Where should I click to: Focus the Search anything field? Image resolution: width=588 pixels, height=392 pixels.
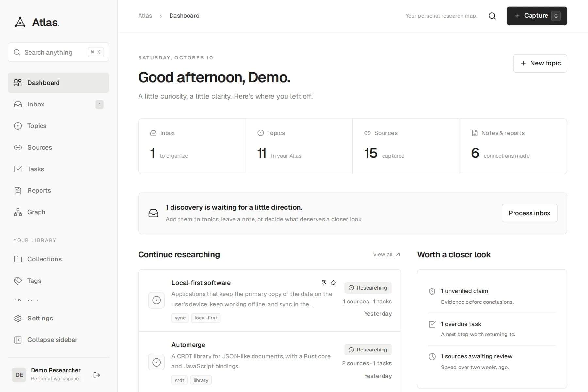(58, 52)
